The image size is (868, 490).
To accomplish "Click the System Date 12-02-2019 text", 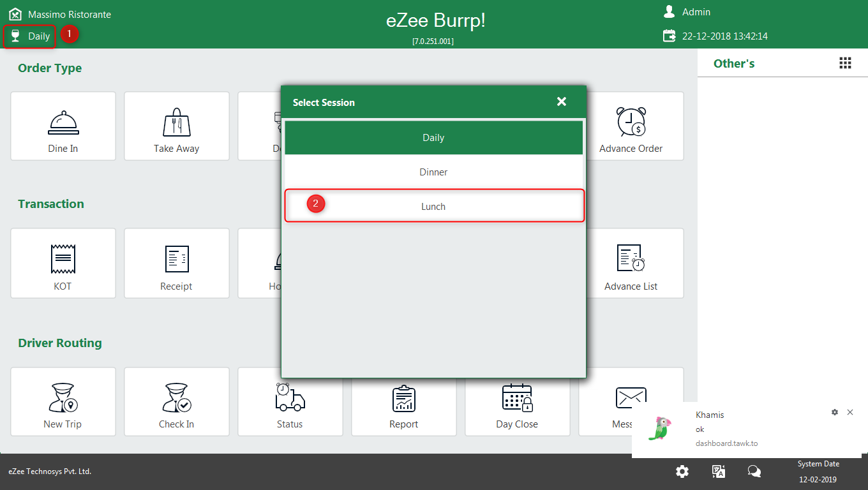I will [x=818, y=471].
